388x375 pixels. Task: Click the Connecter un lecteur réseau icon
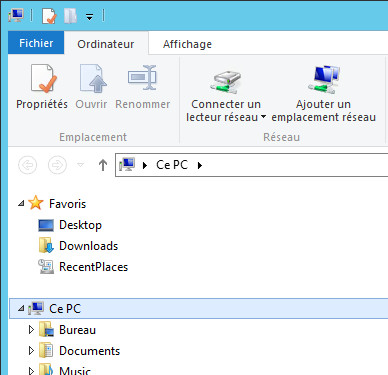coord(226,81)
